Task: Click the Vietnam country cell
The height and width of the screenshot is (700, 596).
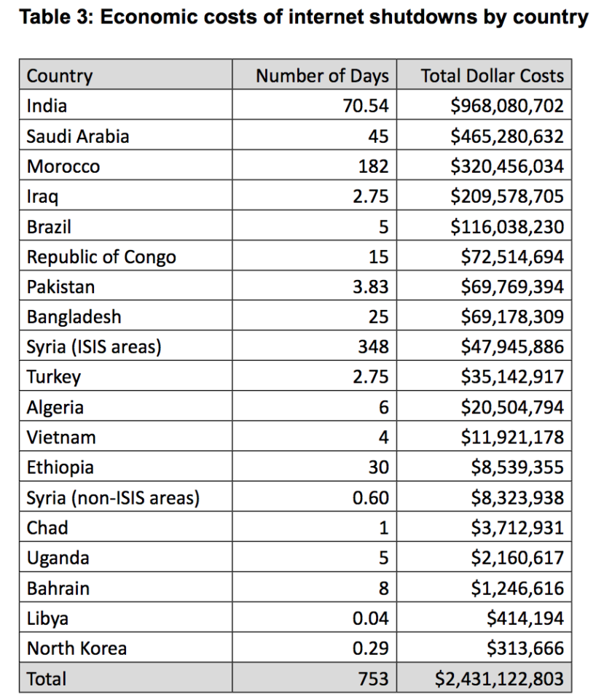Action: tap(125, 437)
